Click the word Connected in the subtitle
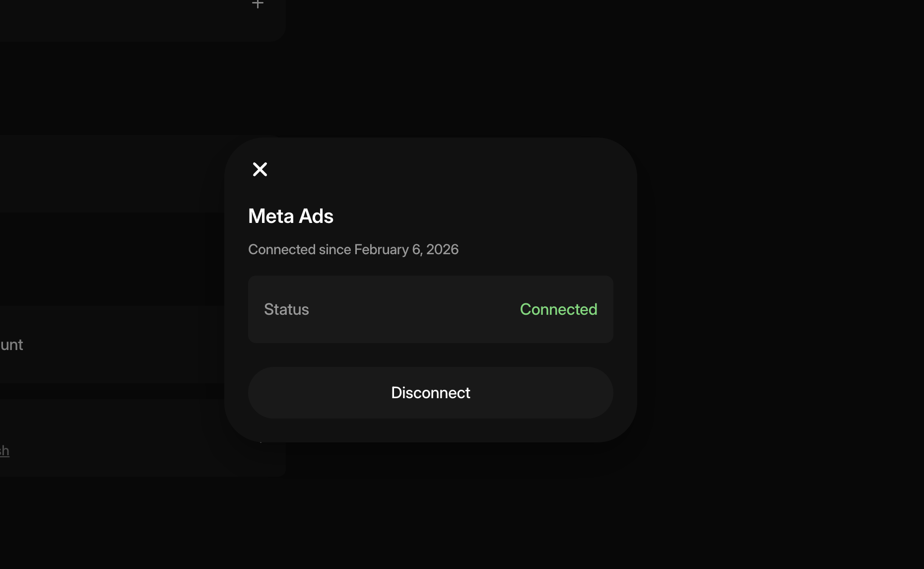This screenshot has height=569, width=924. click(x=281, y=249)
